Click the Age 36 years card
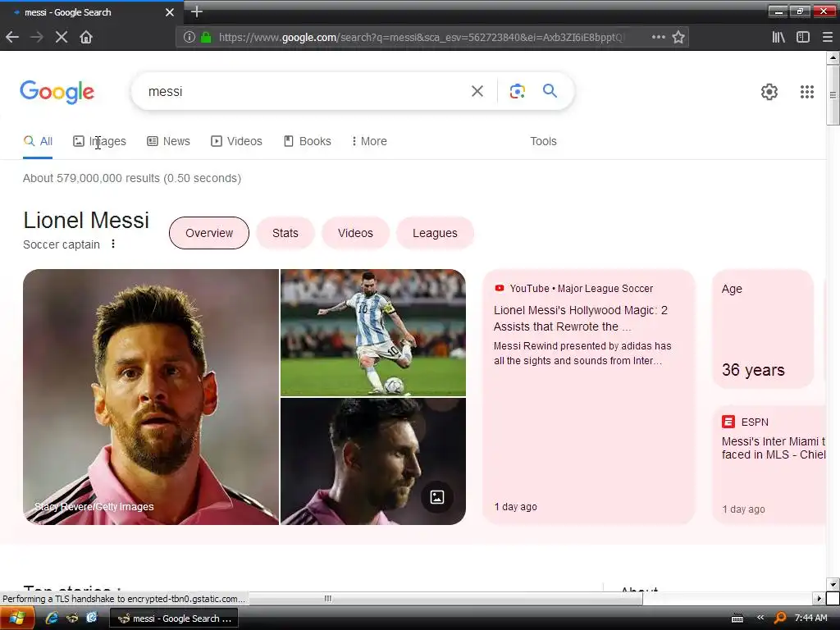 coord(763,328)
